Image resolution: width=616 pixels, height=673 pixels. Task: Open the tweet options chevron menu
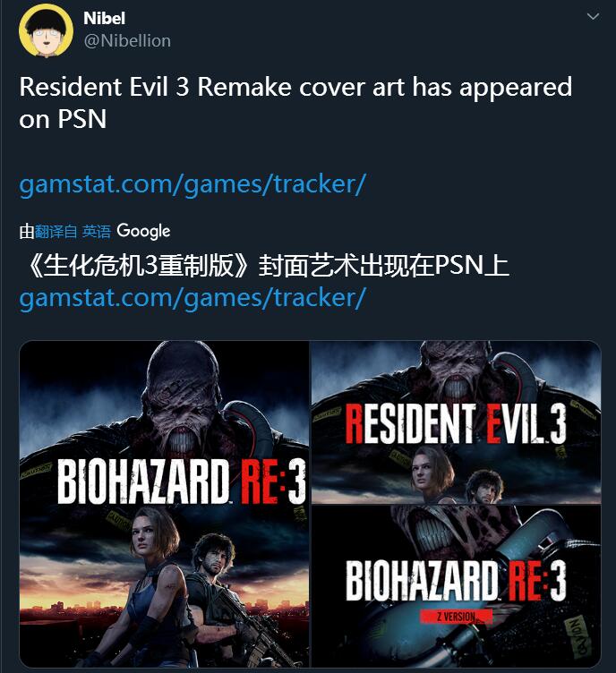click(593, 16)
